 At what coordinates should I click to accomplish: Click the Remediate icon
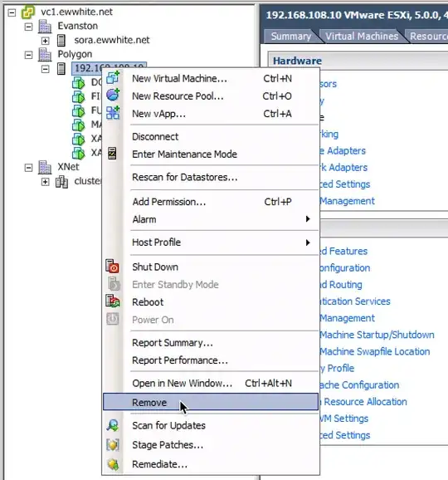click(113, 464)
